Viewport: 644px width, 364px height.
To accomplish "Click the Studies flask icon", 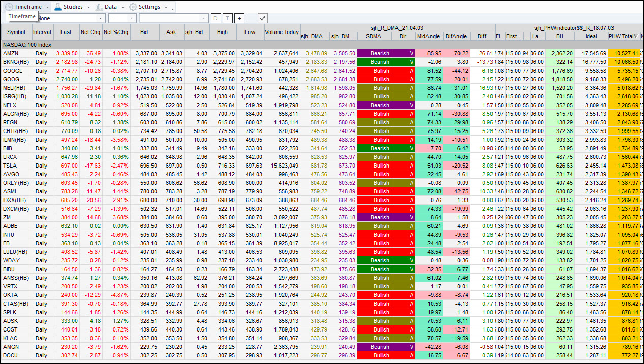I will pyautogui.click(x=58, y=7).
